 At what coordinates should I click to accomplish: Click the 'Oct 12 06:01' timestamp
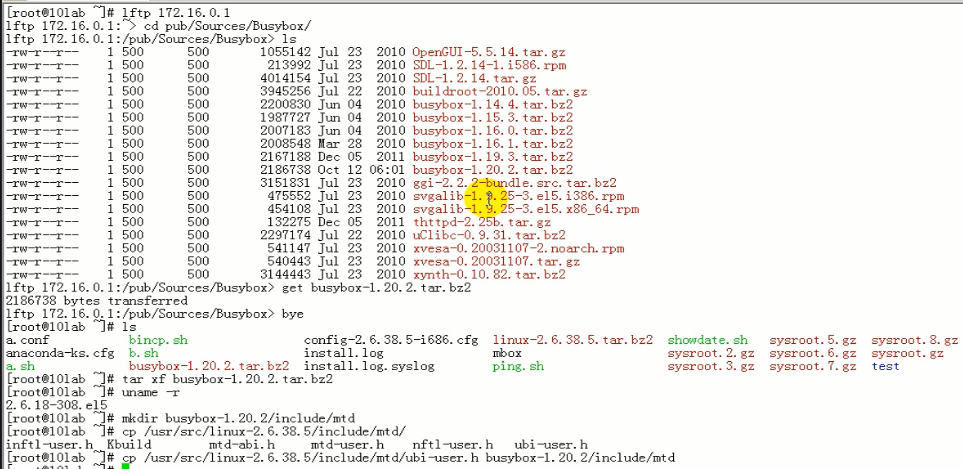[x=362, y=170]
